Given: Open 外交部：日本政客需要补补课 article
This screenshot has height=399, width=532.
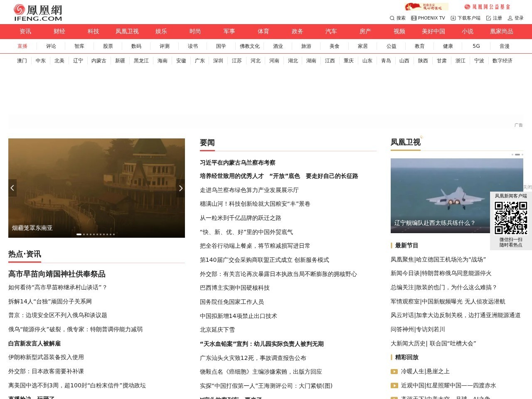Looking at the screenshot, I should point(46,371).
